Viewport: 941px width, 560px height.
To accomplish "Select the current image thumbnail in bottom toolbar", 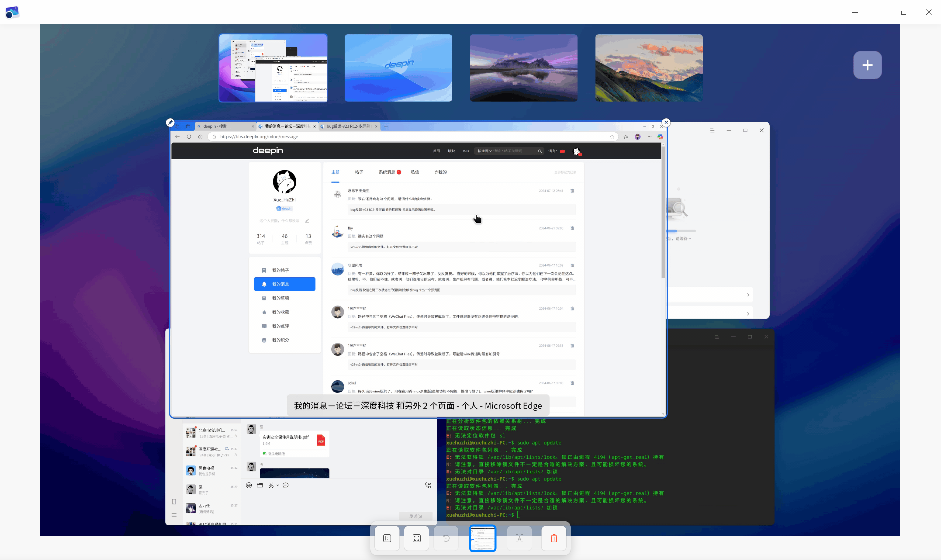I will pos(483,538).
